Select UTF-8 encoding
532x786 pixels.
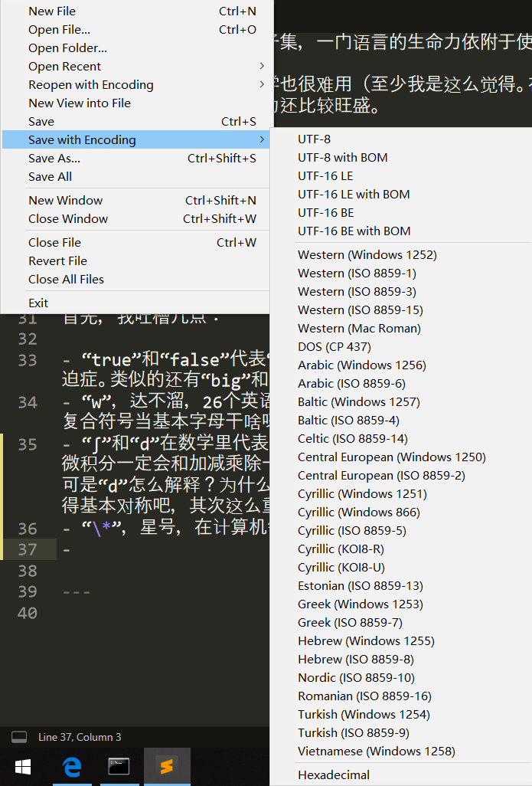(315, 139)
